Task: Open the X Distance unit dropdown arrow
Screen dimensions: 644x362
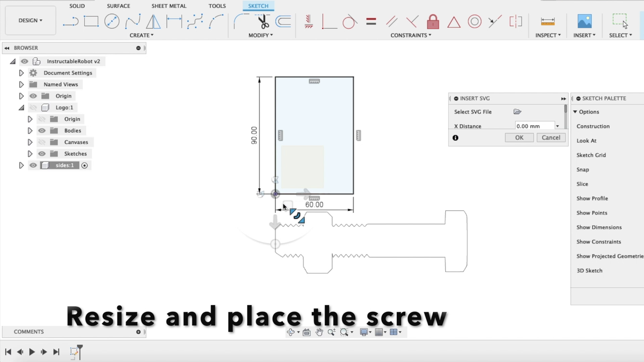Action: coord(557,126)
